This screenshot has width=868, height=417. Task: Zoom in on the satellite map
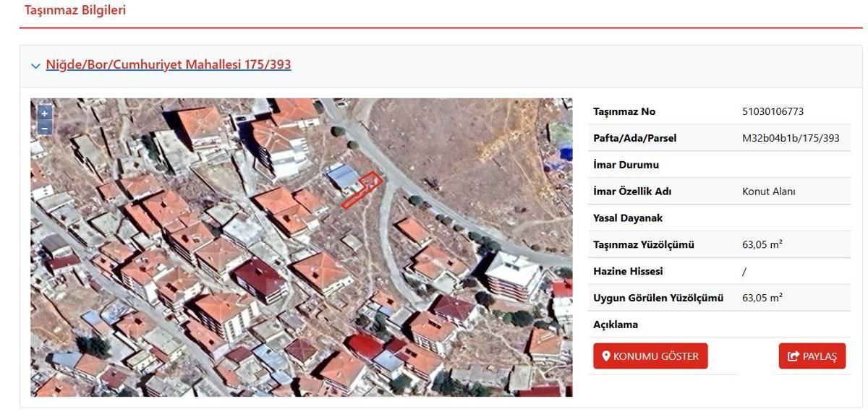tap(44, 113)
